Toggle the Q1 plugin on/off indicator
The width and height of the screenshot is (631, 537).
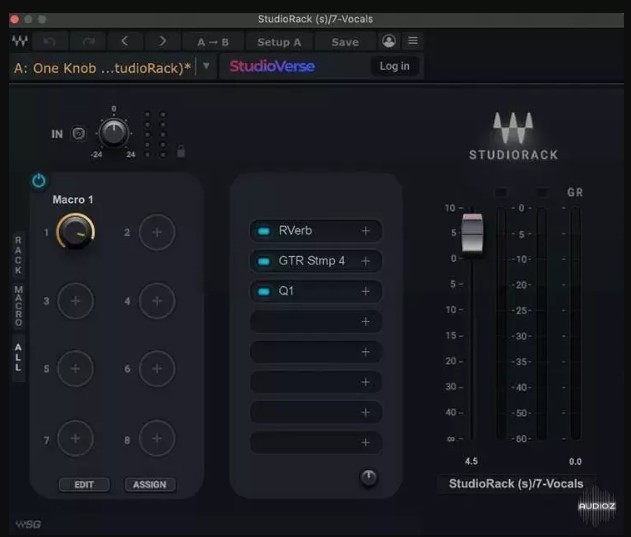264,292
